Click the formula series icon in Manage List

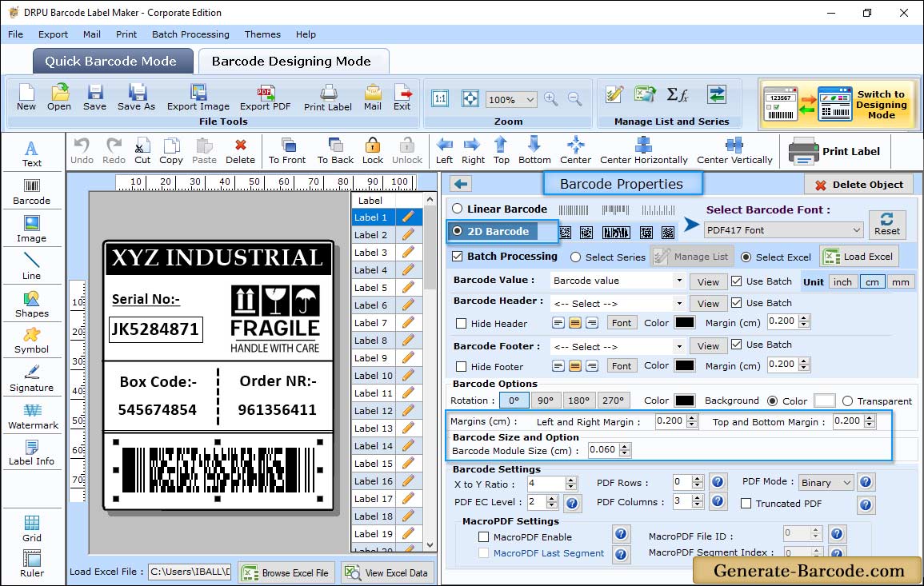point(678,94)
